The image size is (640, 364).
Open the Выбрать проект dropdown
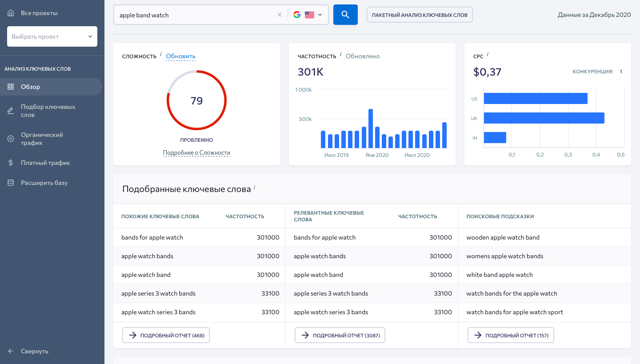pyautogui.click(x=52, y=36)
